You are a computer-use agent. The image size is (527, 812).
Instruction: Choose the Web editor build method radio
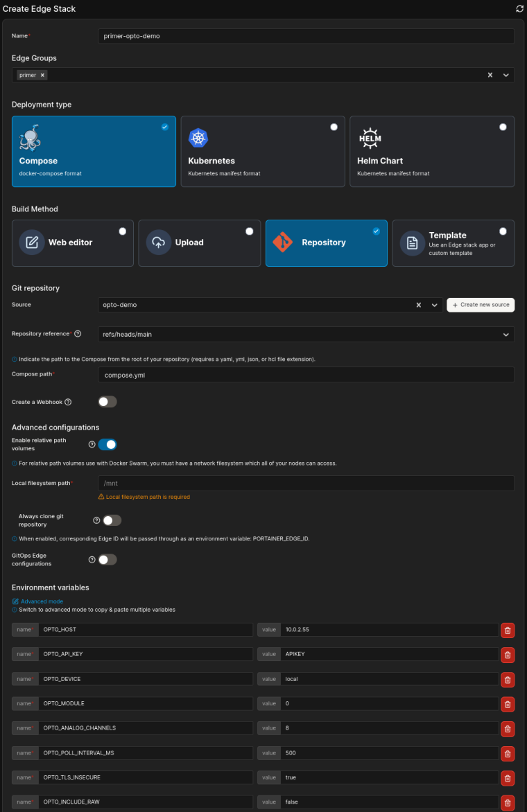tap(122, 231)
